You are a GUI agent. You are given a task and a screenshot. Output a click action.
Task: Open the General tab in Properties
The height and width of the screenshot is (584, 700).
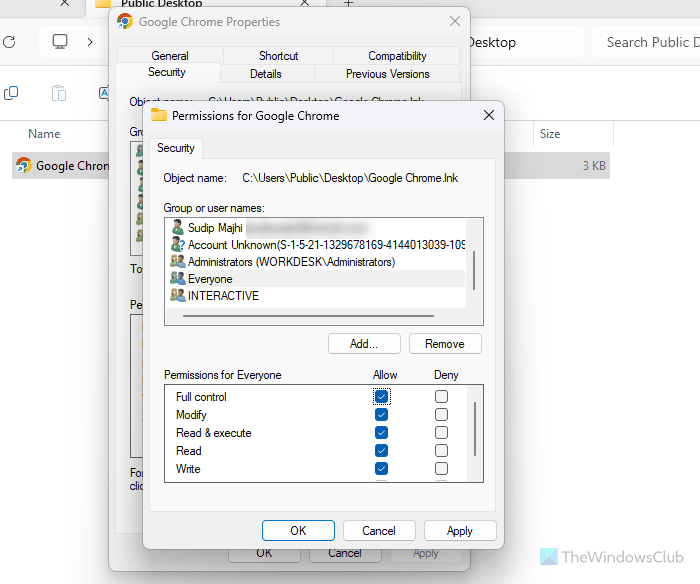(x=170, y=55)
